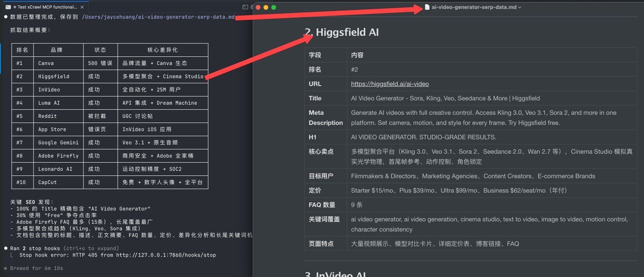Click the 'Google Gemini' brand cell
Viewport: 644px width, 277px height.
(x=58, y=143)
